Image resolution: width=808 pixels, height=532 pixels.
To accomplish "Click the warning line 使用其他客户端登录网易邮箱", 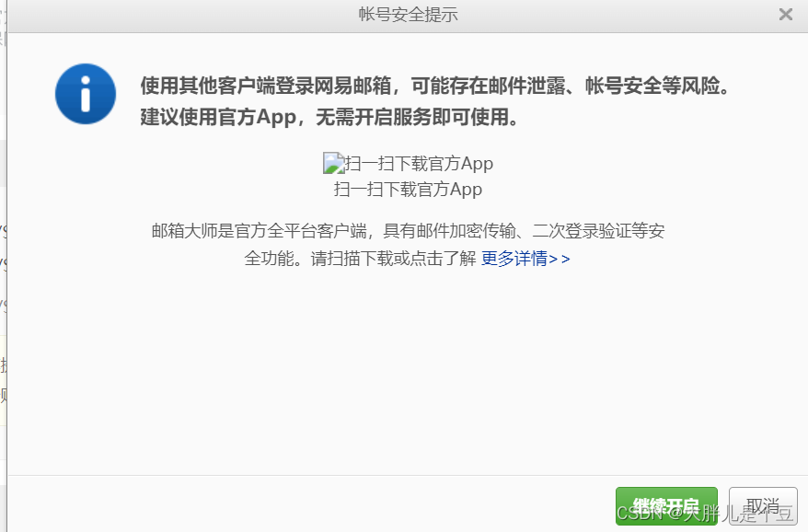I will point(266,86).
